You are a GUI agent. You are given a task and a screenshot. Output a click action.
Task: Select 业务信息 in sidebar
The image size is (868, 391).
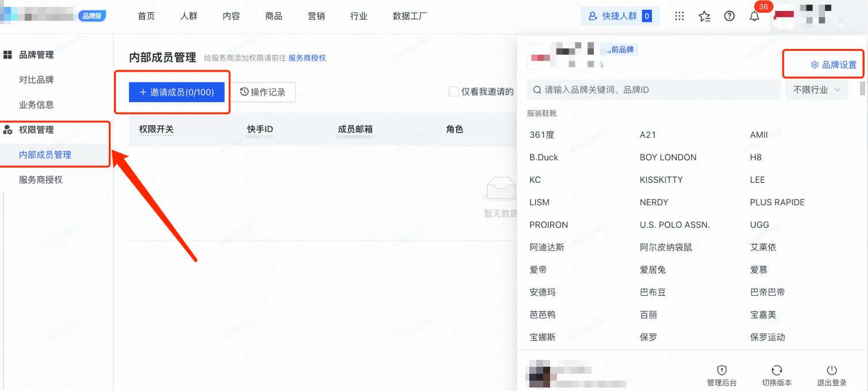coord(36,104)
